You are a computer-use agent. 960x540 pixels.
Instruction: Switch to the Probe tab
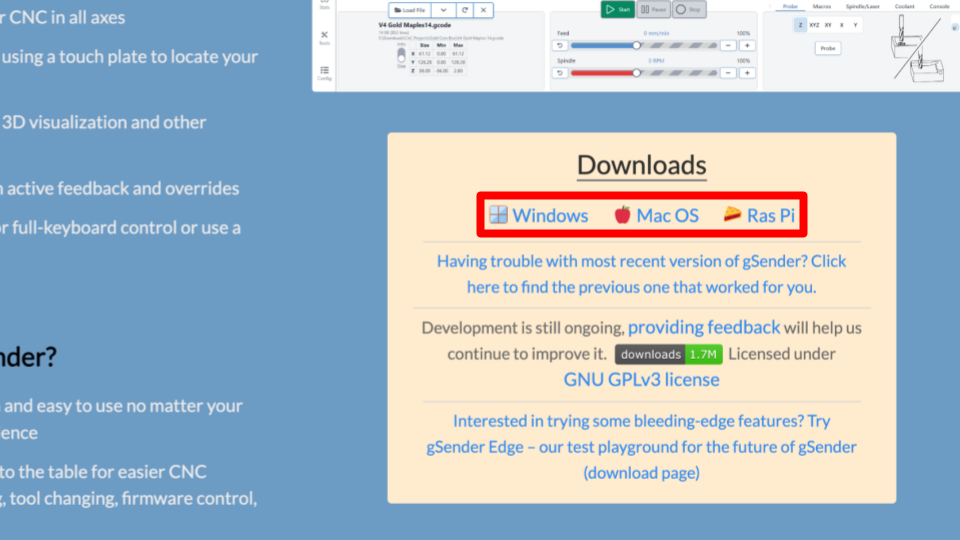pyautogui.click(x=790, y=6)
